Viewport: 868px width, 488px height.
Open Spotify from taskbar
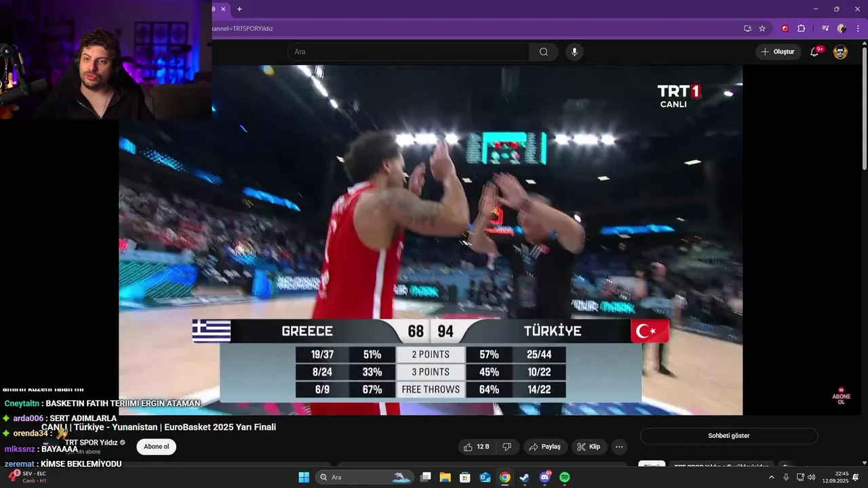click(x=564, y=477)
